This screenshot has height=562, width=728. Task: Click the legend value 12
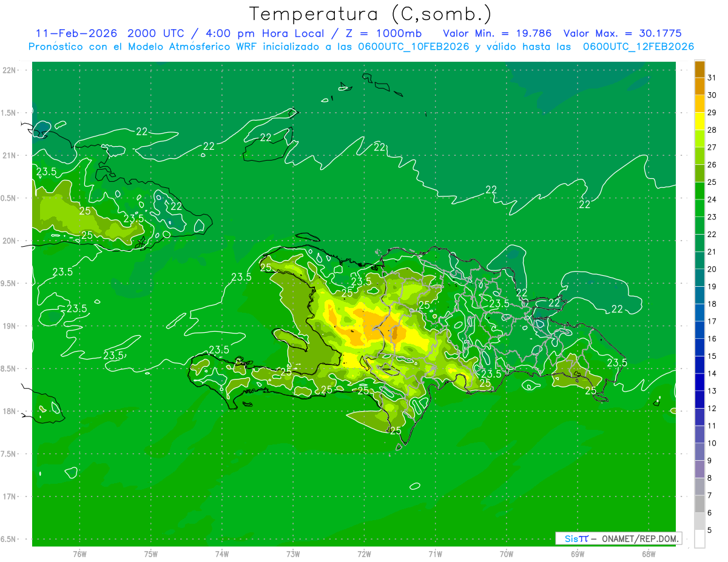coord(712,409)
